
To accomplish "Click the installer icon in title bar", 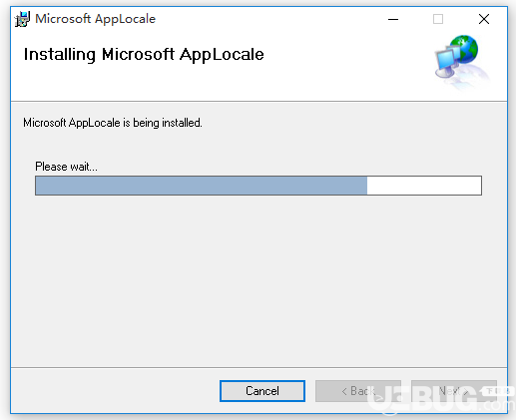I will tap(22, 19).
